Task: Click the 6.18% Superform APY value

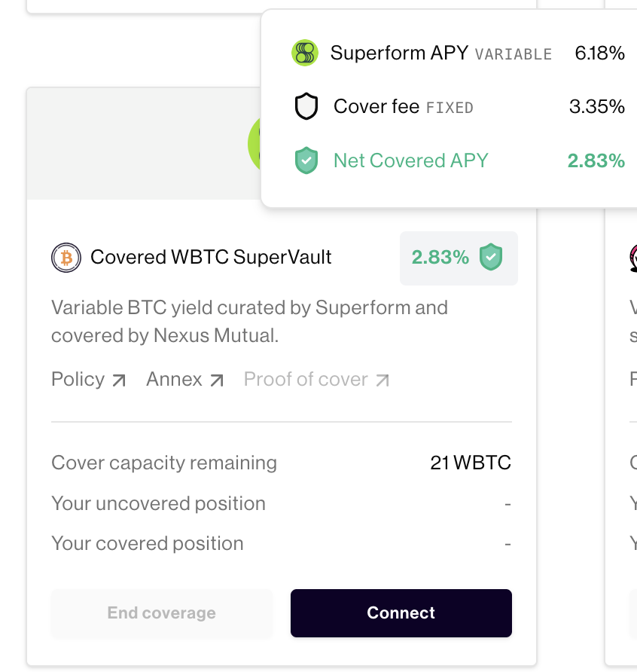Action: (599, 53)
